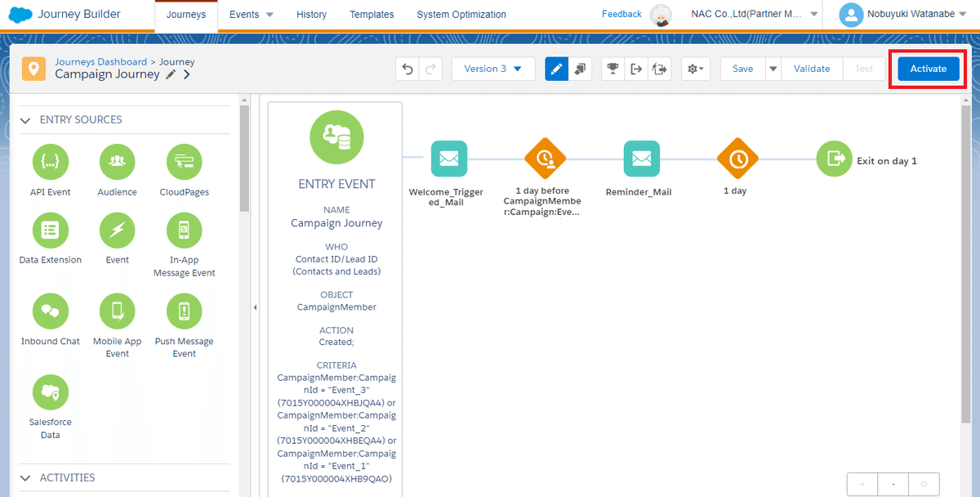Click the Campaign Journey title text
This screenshot has width=980, height=497.
(107, 74)
